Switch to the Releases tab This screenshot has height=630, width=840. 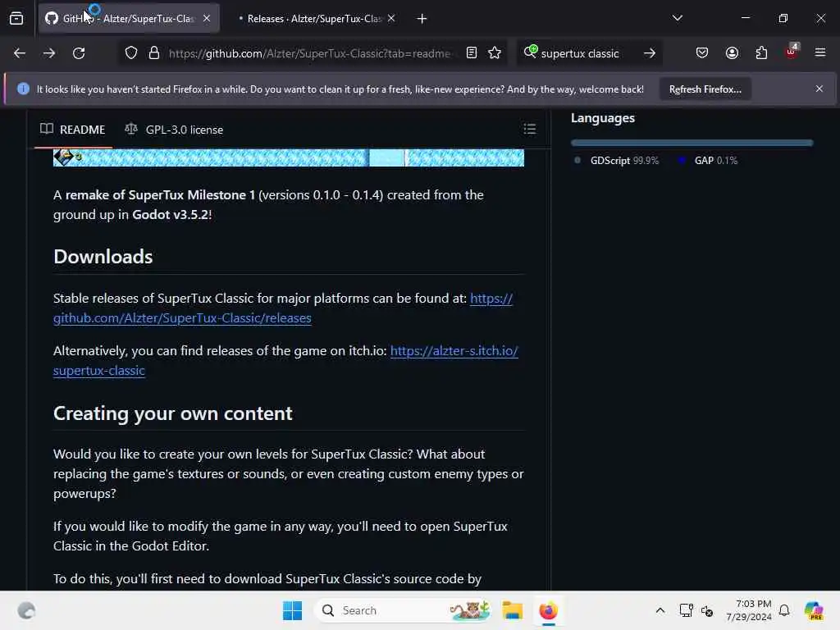[x=313, y=19]
